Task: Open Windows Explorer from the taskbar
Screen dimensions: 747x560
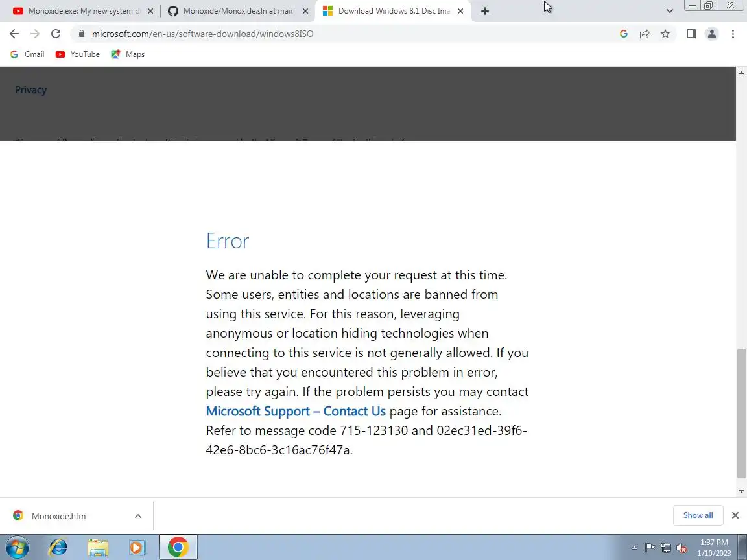Action: (x=98, y=548)
